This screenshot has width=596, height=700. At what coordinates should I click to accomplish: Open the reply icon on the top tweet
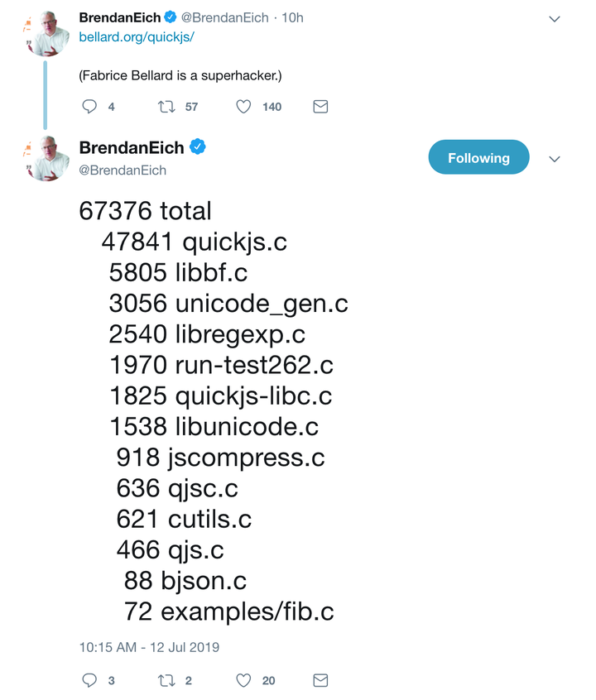pos(89,106)
